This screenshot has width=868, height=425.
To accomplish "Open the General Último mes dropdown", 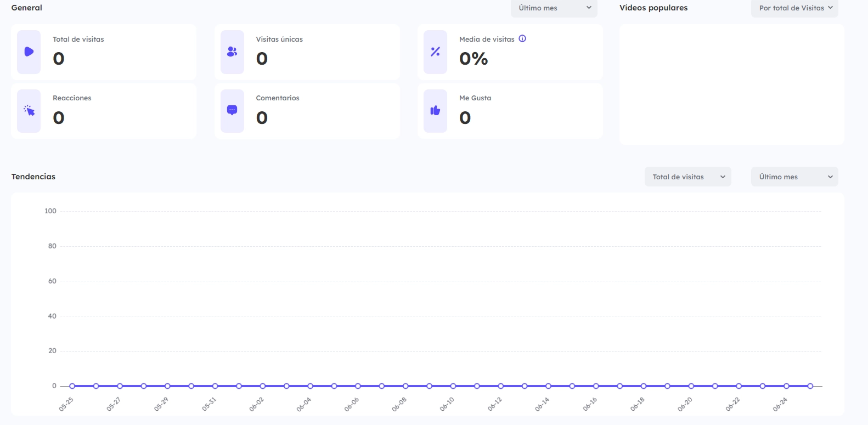I will [554, 8].
